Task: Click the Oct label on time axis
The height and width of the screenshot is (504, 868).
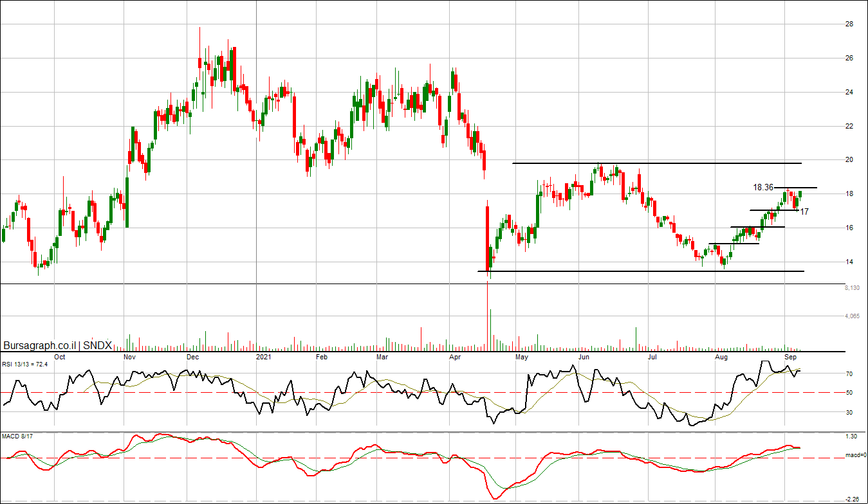Action: click(x=59, y=356)
